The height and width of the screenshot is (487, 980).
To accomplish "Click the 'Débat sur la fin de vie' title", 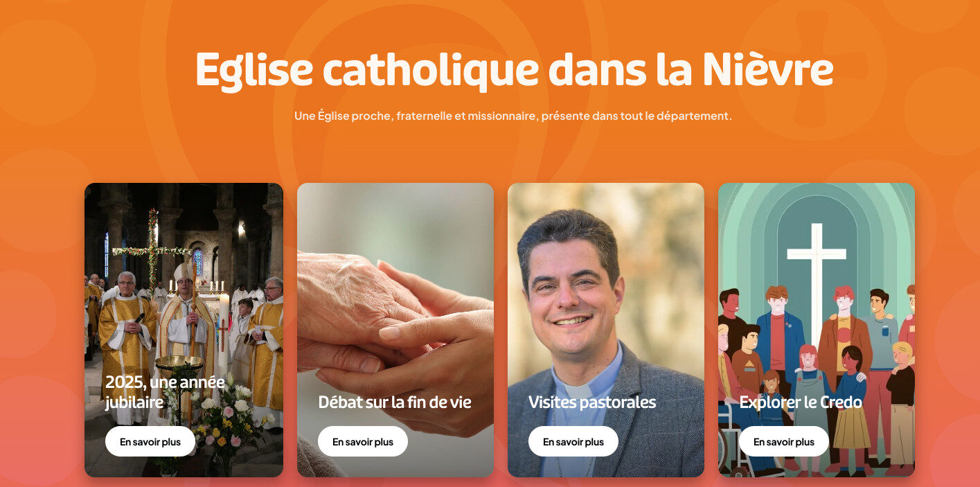I will [x=395, y=402].
